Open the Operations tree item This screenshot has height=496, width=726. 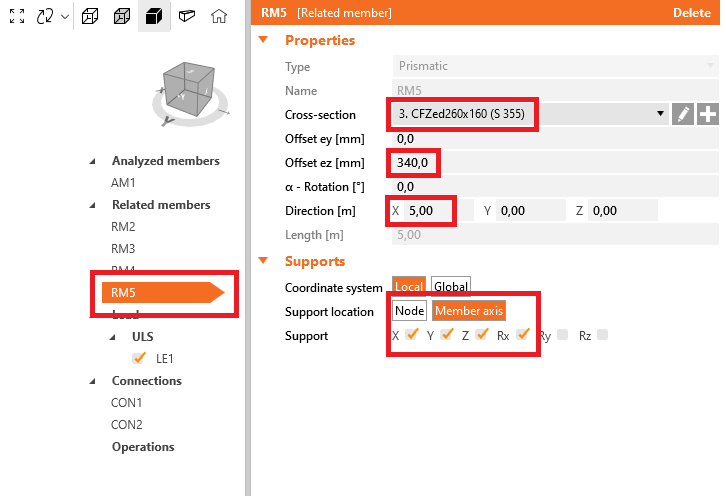click(143, 447)
